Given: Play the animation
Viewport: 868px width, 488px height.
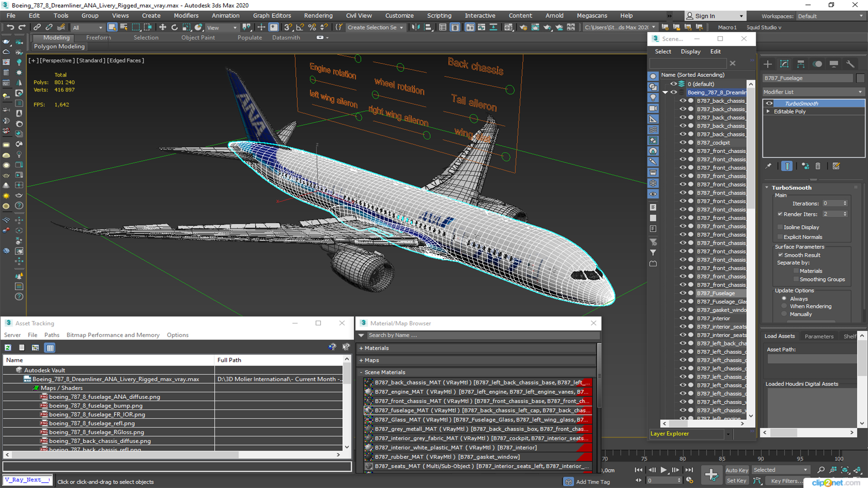Looking at the screenshot, I should (x=663, y=470).
